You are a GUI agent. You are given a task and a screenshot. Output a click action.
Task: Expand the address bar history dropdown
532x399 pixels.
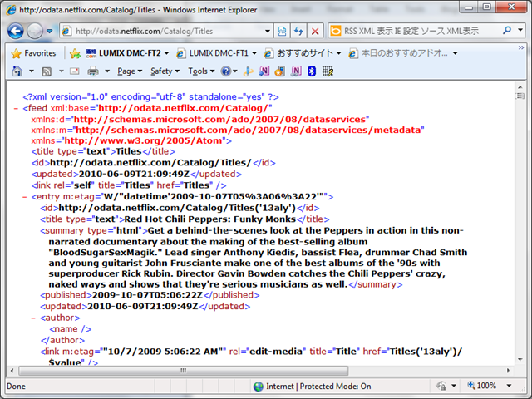click(x=268, y=32)
